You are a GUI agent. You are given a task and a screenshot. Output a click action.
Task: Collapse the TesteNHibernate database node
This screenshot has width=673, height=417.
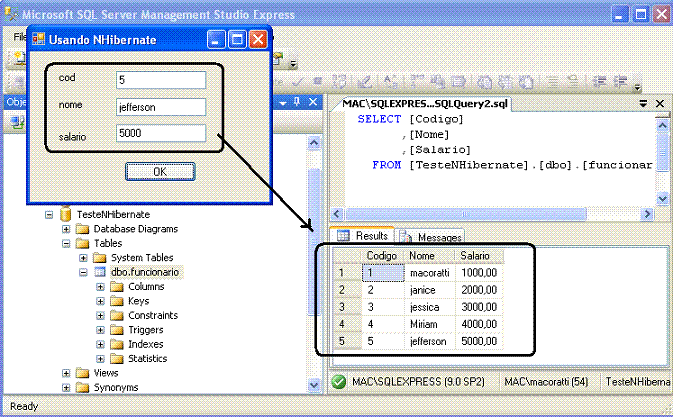coord(49,214)
